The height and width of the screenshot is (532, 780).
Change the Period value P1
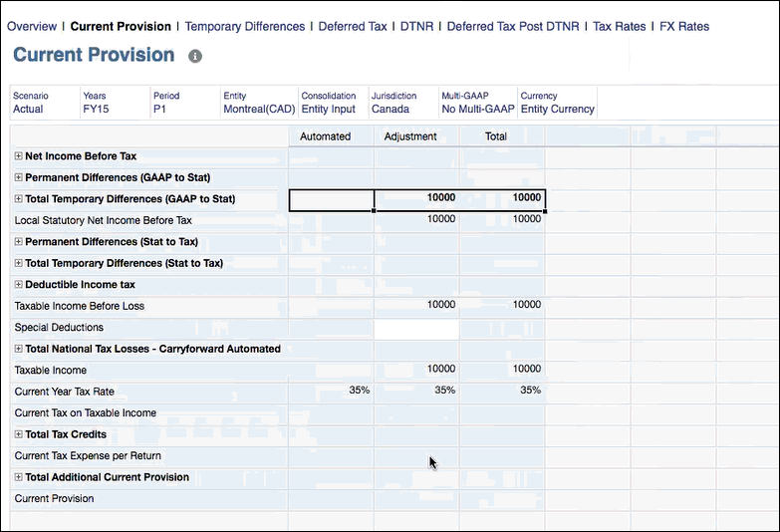[159, 109]
